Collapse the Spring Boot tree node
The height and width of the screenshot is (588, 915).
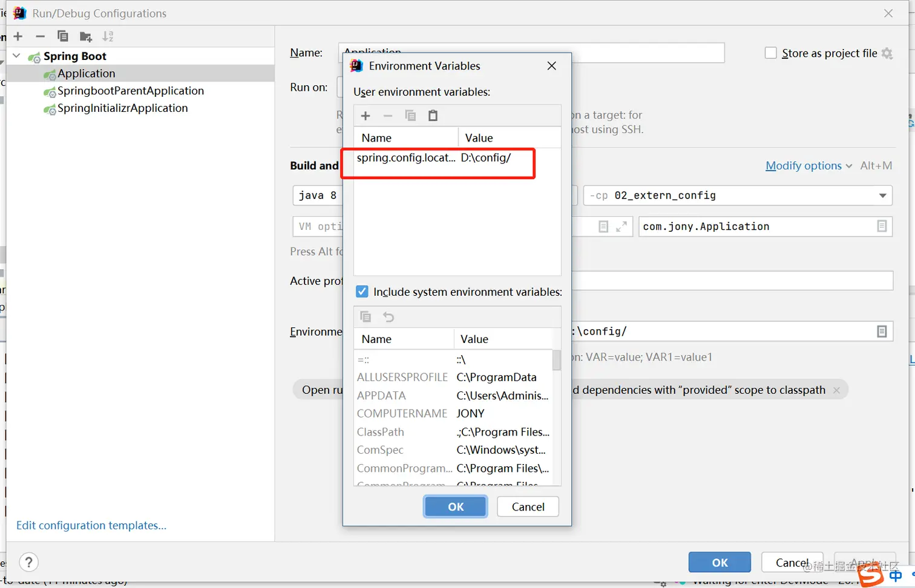[17, 56]
